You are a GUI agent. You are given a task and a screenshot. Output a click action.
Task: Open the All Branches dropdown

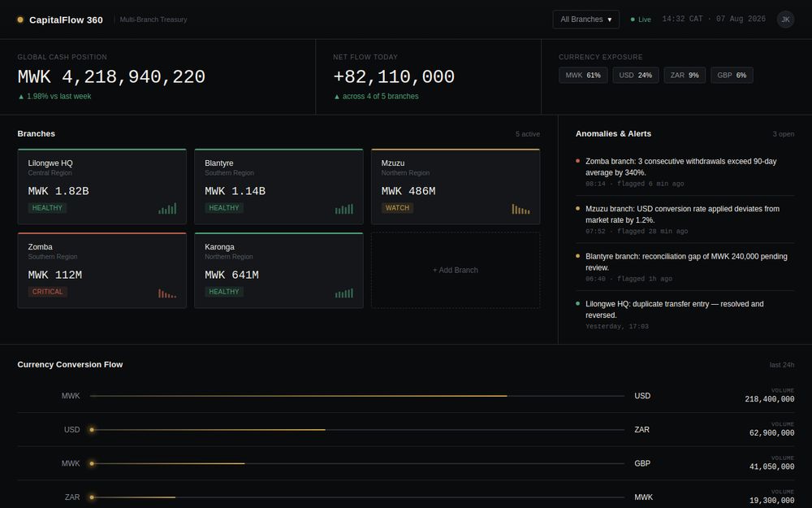point(585,20)
